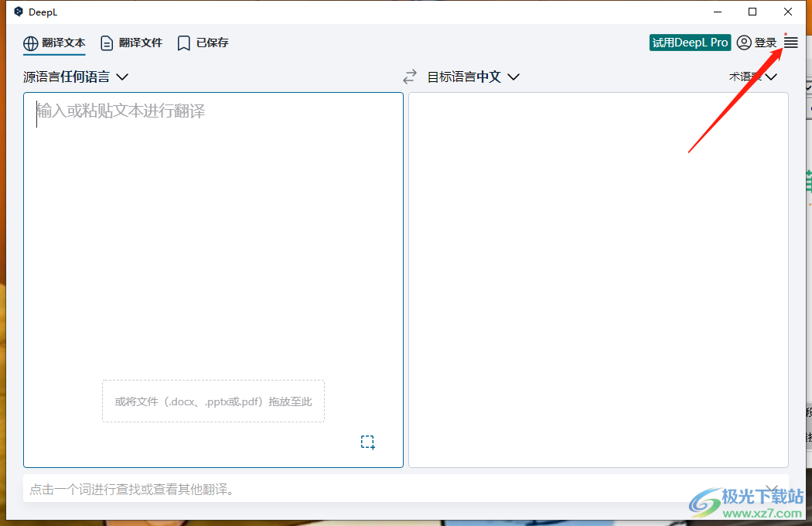
Task: Click the 试用DeepL Pro button
Action: tap(690, 43)
